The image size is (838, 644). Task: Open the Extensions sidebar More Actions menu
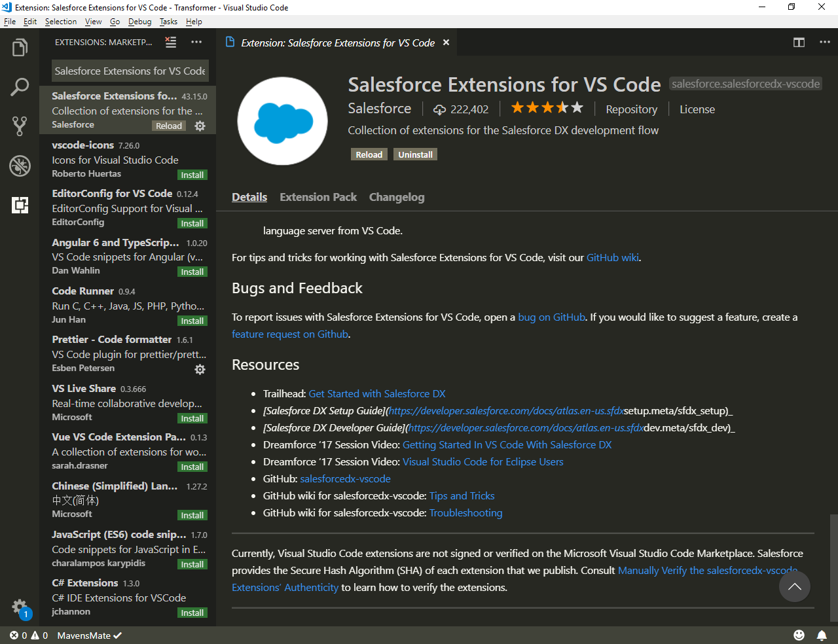coord(196,42)
